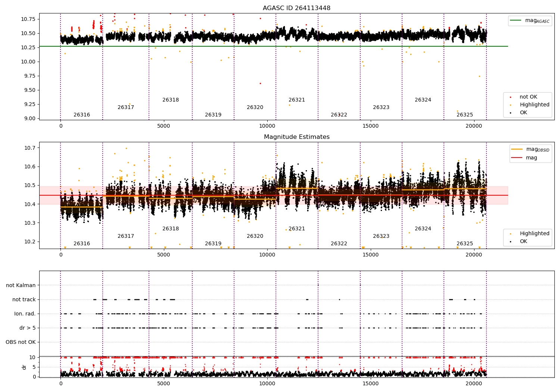560x392 pixels.
Task: Click 26322 label in Magnitude Estimates plot
Action: (339, 244)
